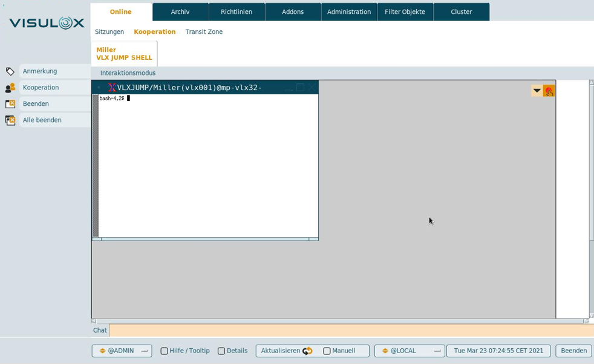Click the red X icon in terminal title

click(112, 88)
